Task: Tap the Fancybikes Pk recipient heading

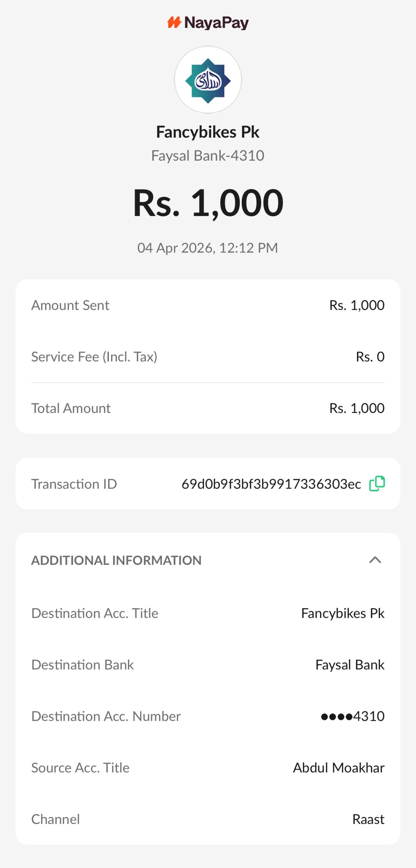Action: [208, 132]
